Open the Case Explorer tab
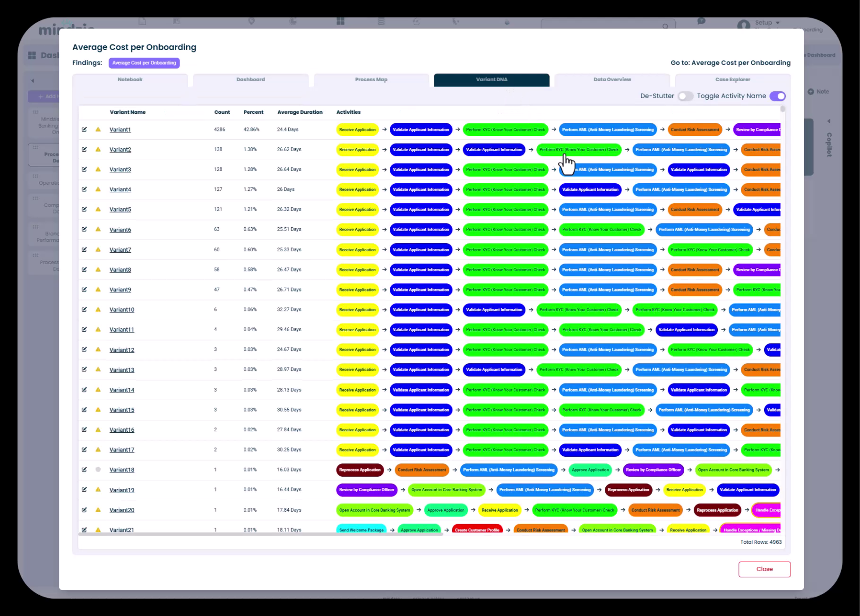 (732, 80)
